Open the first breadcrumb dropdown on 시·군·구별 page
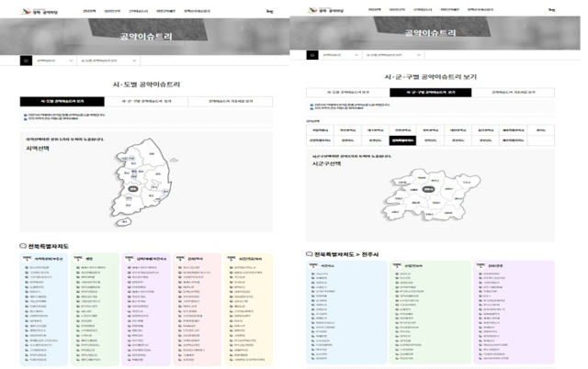This screenshot has height=369, width=588. tap(342, 56)
